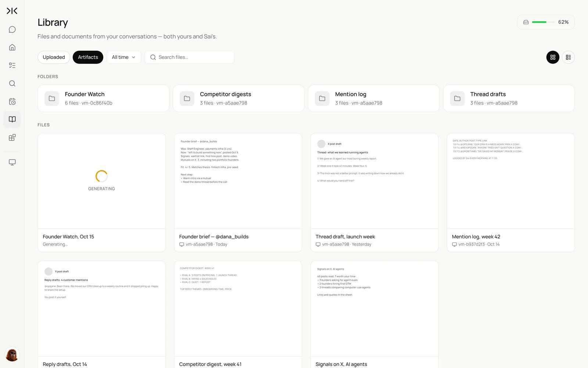Click the folder icon of Competitor digests
Viewport: 588px width, 368px height.
coord(187,99)
